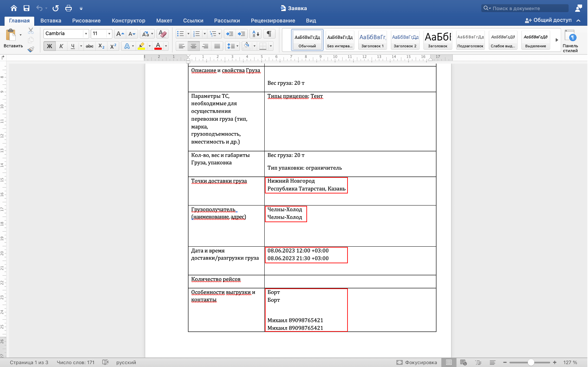The width and height of the screenshot is (588, 367).
Task: Click the Save document icon
Action: 26,8
